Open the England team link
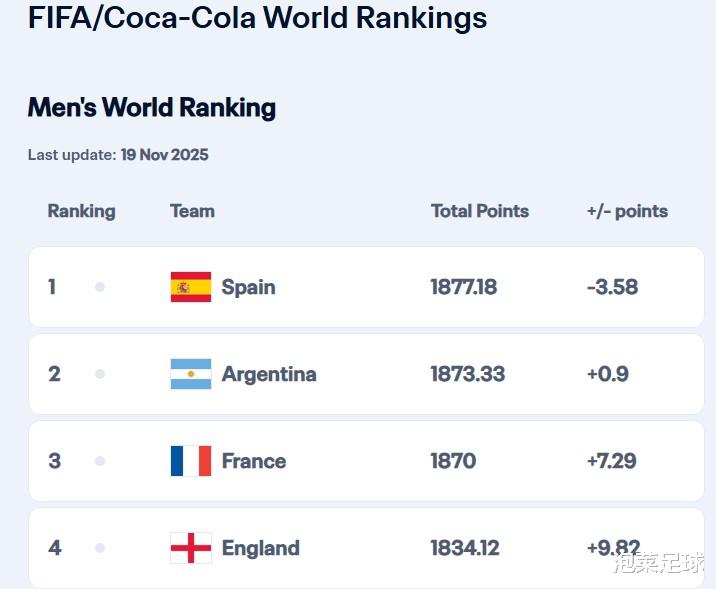Image resolution: width=716 pixels, height=589 pixels. [260, 548]
